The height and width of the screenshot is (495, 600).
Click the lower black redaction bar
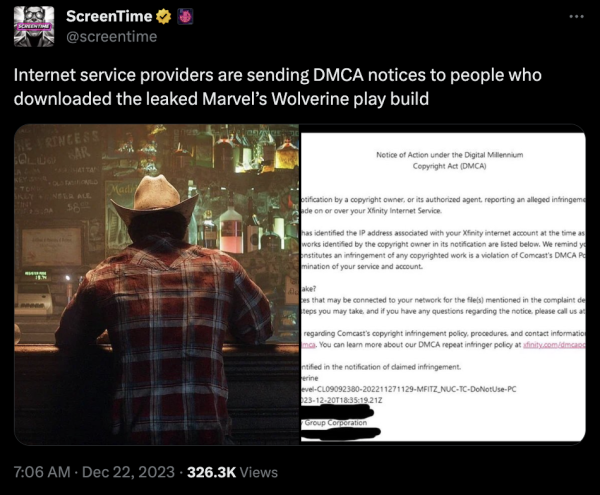(341, 433)
